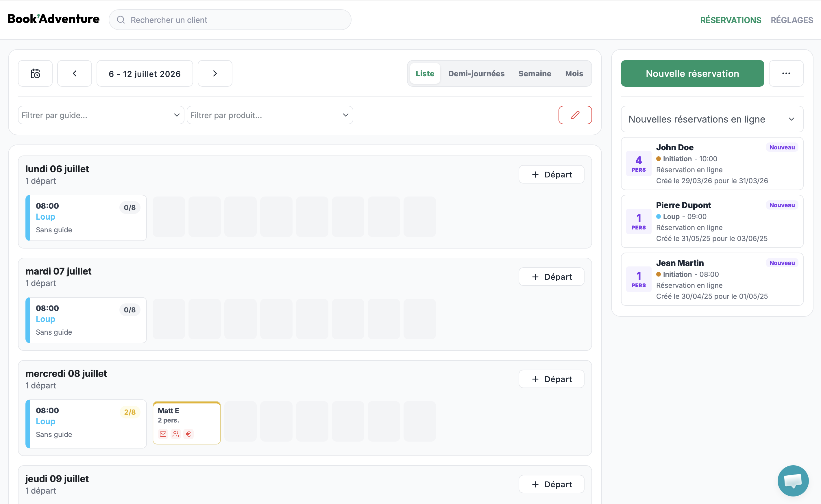Screen dimensions: 821x504
Task: Click the people icon on Matt E booking
Action: click(x=176, y=434)
